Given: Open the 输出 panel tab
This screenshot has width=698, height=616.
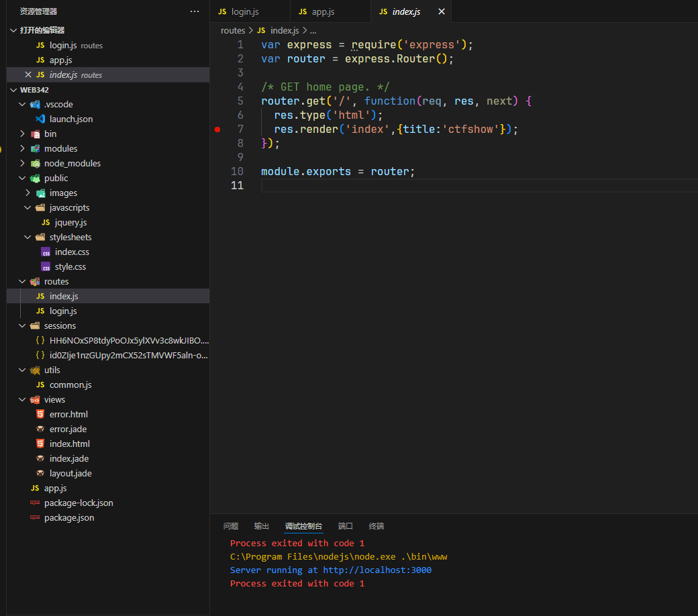Looking at the screenshot, I should pyautogui.click(x=262, y=526).
